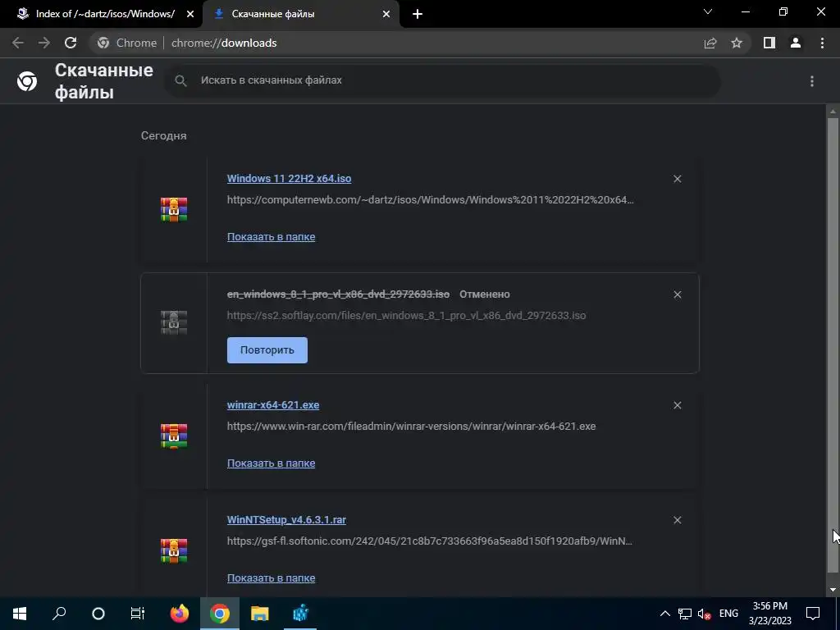The image size is (840, 630).
Task: Remove Windows 11 22H2 x64.iso from list
Action: click(x=677, y=179)
